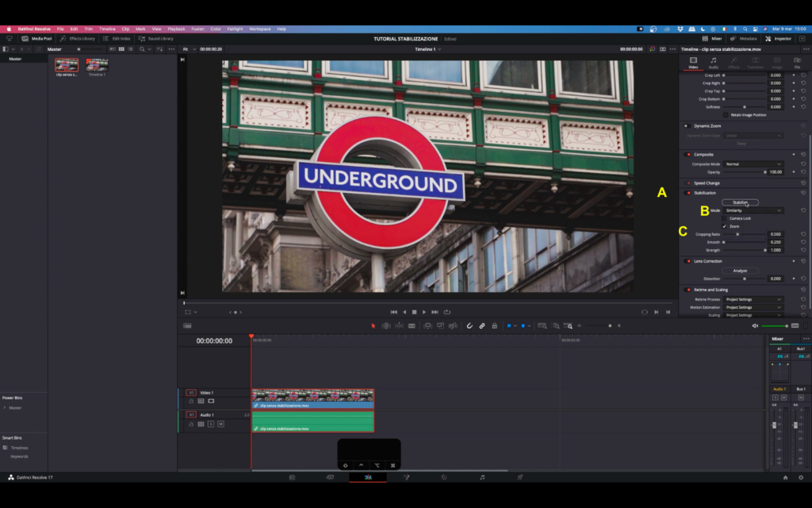
Task: Open the Fairlight page music icon
Action: (482, 477)
